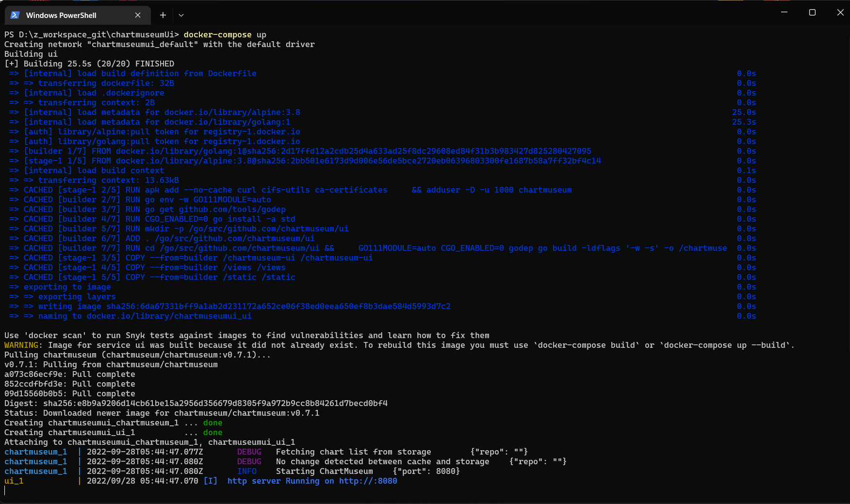This screenshot has height=504, width=850.
Task: Click the 25.3s timing value
Action: tap(744, 122)
